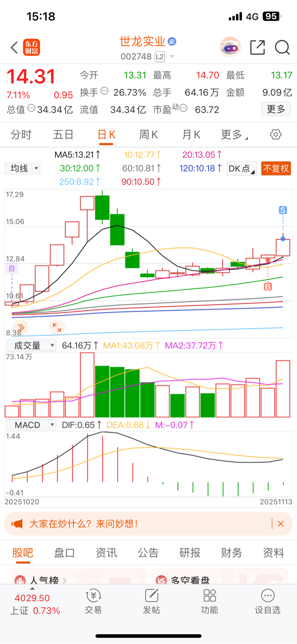The width and height of the screenshot is (297, 644).
Task: Open the 资讯 tab
Action: 106,553
